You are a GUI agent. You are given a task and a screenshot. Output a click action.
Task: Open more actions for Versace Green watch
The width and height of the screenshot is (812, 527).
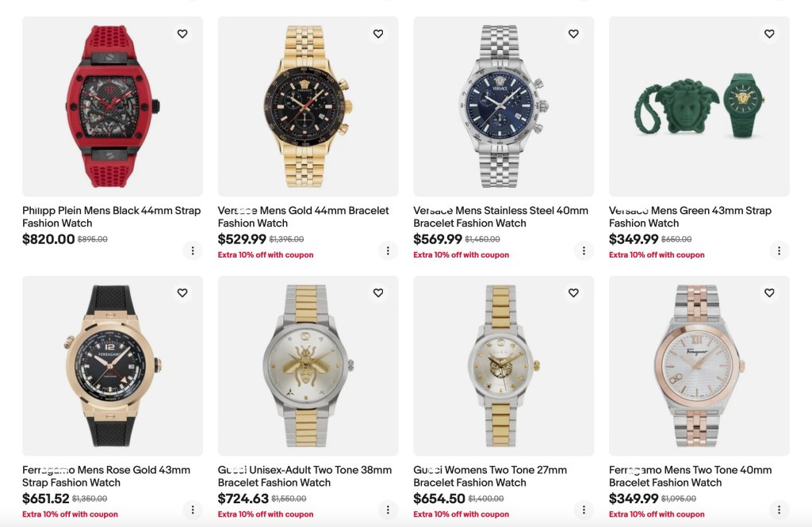(779, 250)
